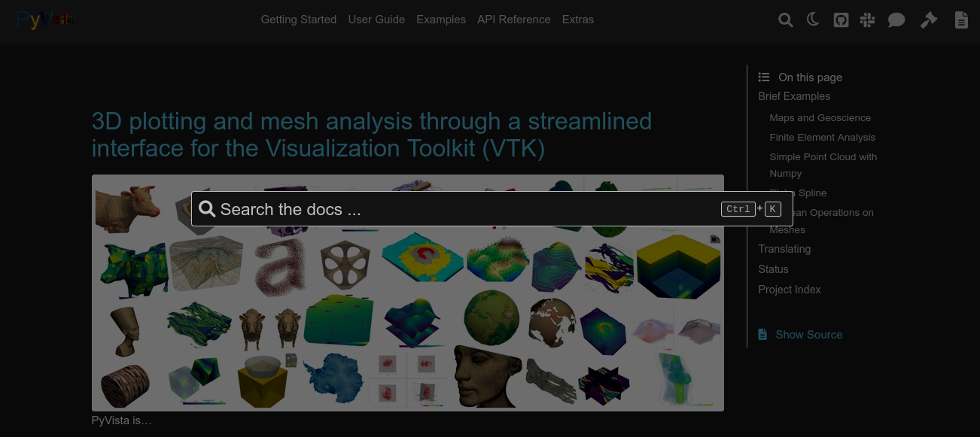Screen dimensions: 980x437
Task: Click the 'On this page' list icon
Action: point(764,77)
